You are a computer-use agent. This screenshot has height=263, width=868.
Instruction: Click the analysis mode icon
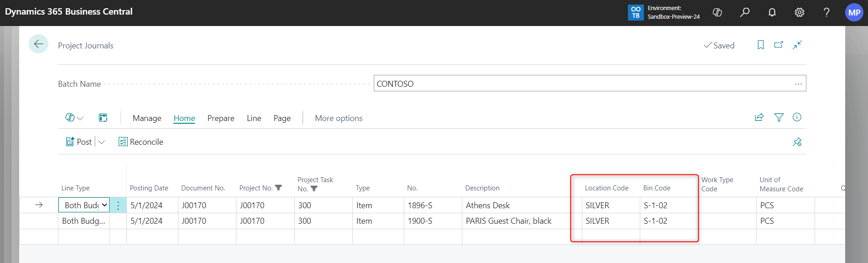pos(103,118)
